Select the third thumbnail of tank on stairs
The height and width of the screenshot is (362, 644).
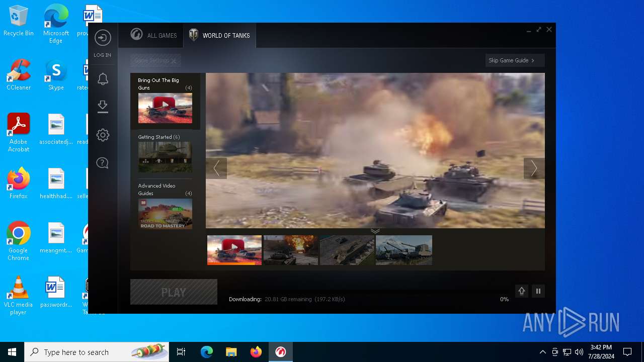tap(347, 250)
